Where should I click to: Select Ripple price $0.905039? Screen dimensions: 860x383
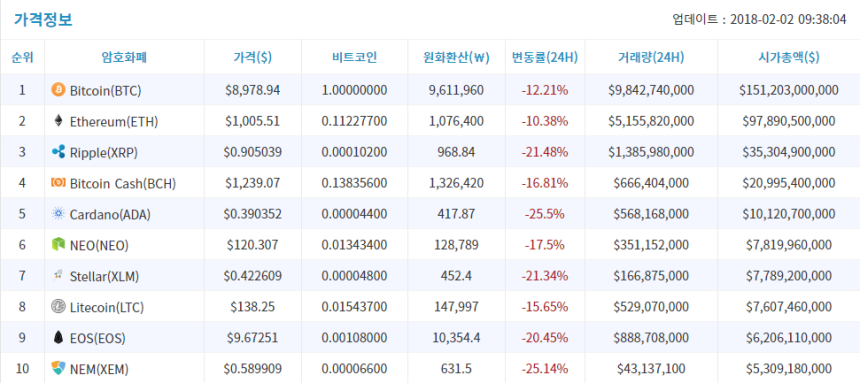(253, 152)
